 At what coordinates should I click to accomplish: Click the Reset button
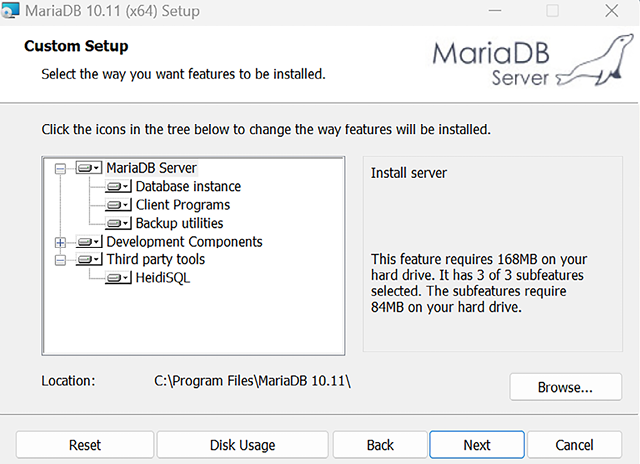click(x=85, y=445)
